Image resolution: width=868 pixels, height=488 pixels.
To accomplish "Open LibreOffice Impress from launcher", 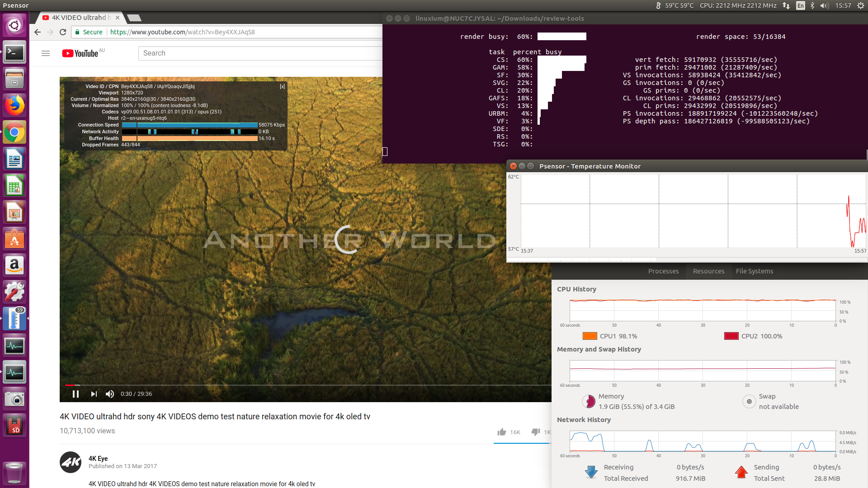I will [x=14, y=212].
